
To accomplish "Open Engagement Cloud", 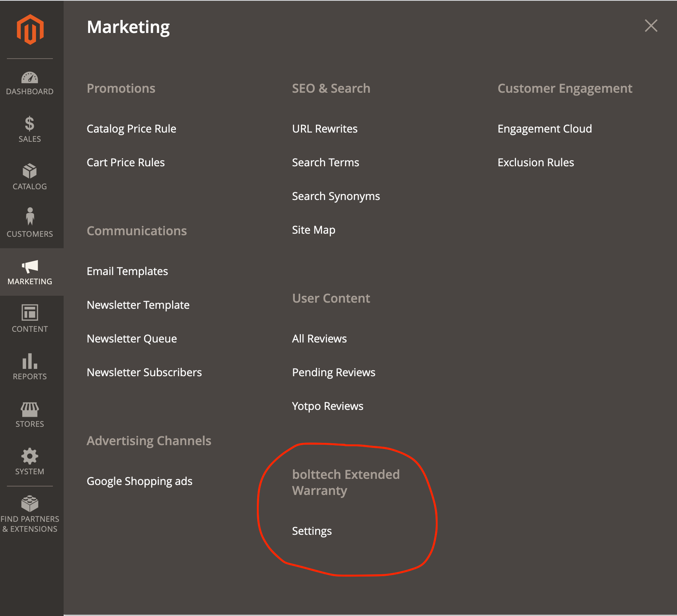I will pos(545,129).
